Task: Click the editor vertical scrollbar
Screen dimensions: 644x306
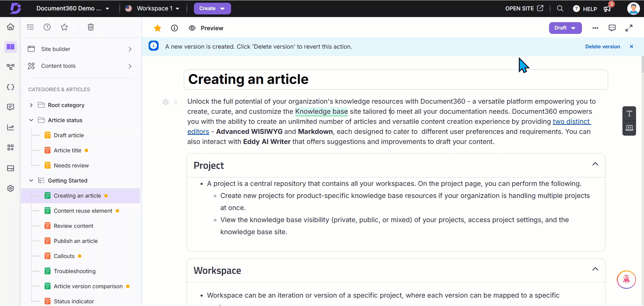Action: [x=642, y=64]
